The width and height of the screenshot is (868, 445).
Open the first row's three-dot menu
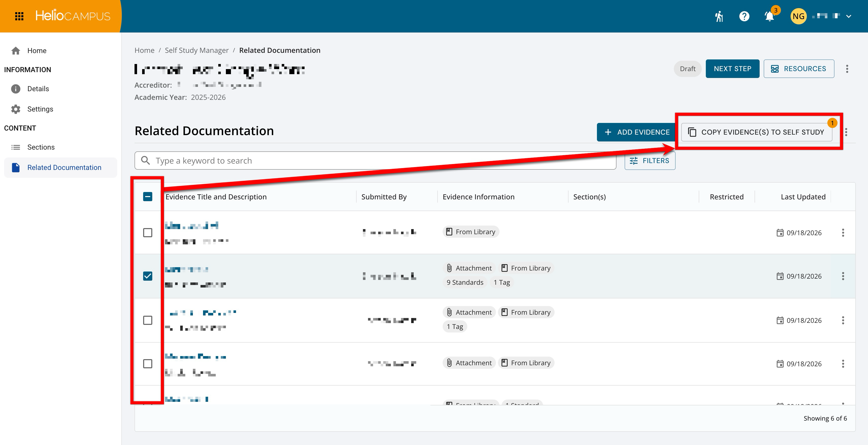[x=843, y=233]
